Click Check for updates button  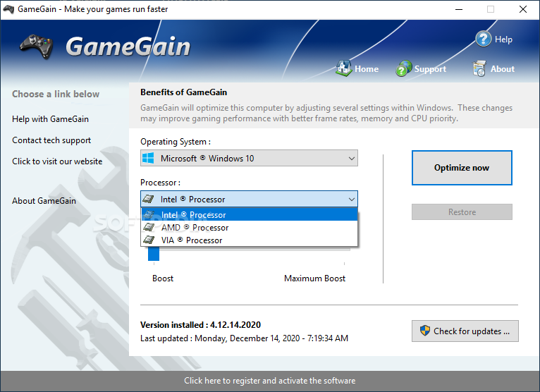465,331
